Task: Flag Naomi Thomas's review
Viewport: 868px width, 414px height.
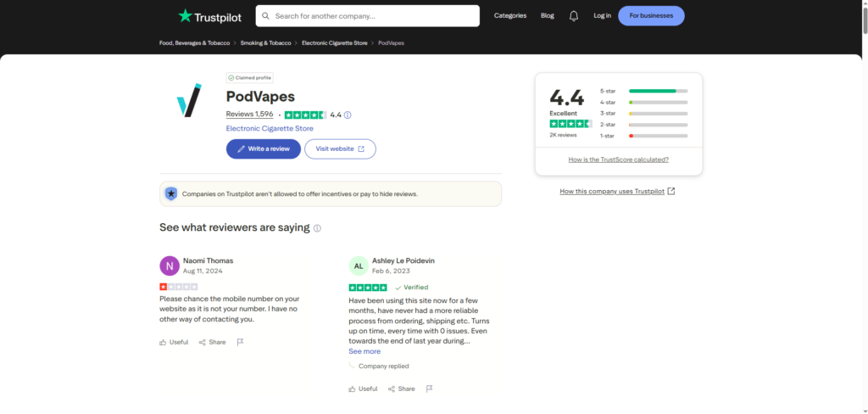Action: (241, 342)
